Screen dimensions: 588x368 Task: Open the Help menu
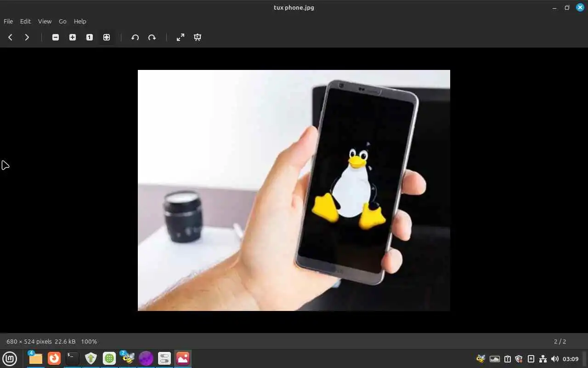click(x=80, y=21)
